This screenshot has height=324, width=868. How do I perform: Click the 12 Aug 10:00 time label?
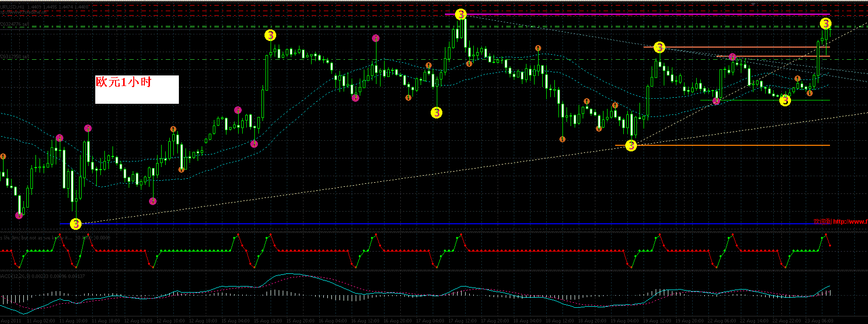pos(170,321)
